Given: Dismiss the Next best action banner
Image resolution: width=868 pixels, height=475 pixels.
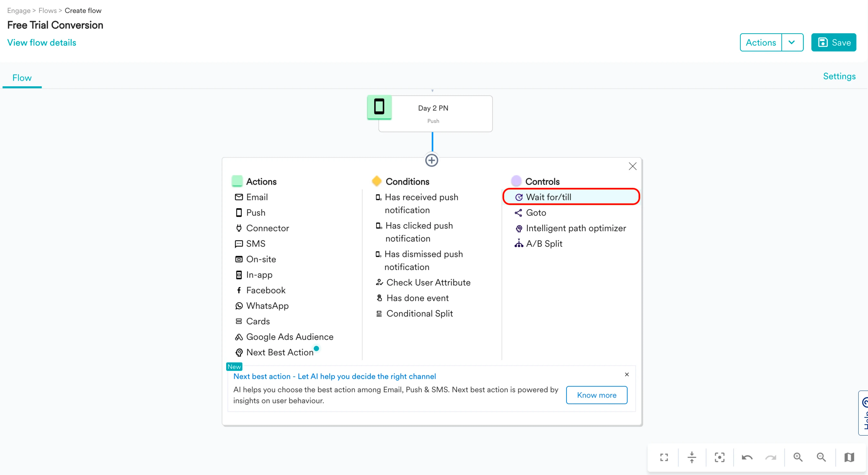Looking at the screenshot, I should click(627, 375).
